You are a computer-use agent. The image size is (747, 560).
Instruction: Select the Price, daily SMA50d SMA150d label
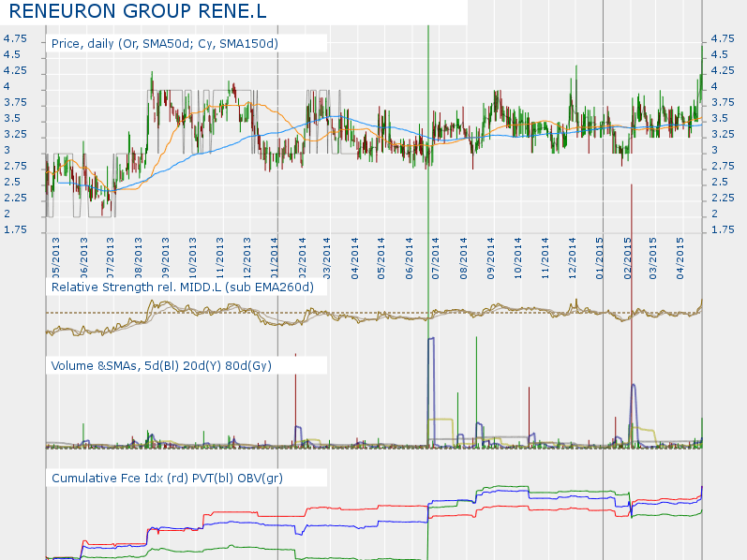164,44
